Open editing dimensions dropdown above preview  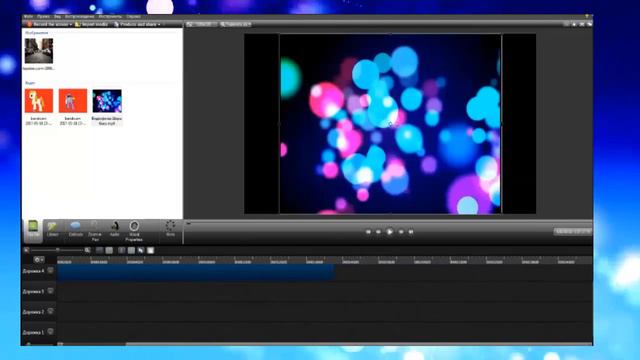(x=201, y=24)
